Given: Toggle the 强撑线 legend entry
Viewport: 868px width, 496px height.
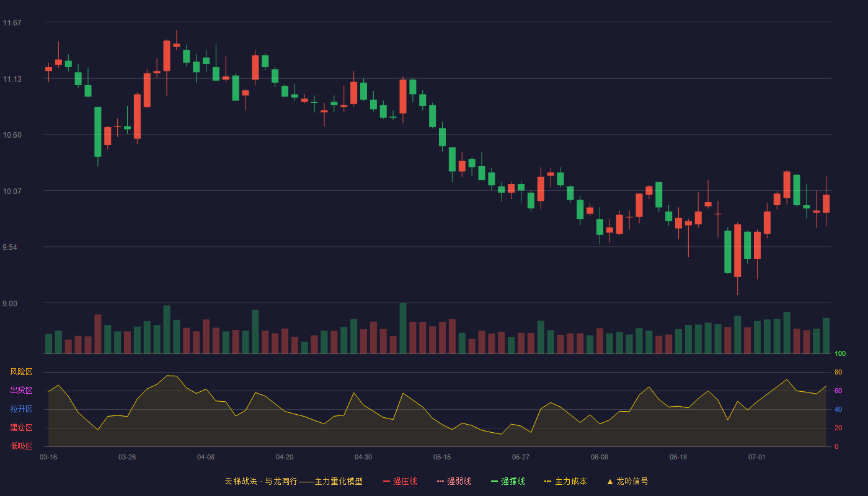Looking at the screenshot, I should (508, 481).
